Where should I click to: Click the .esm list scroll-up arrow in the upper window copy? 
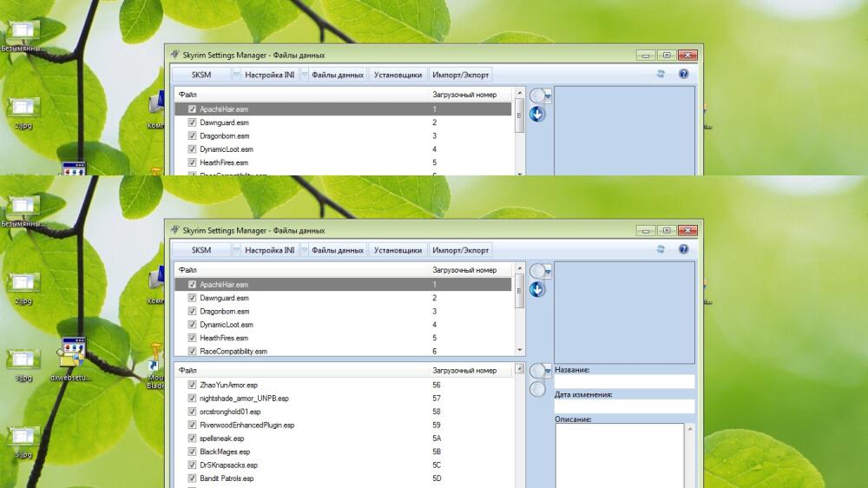519,93
